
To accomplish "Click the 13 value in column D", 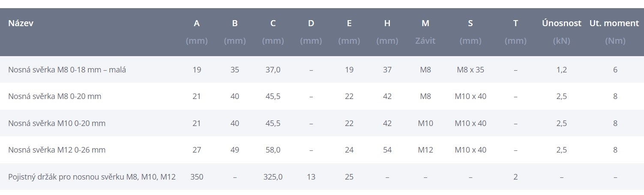I will coord(311,177).
